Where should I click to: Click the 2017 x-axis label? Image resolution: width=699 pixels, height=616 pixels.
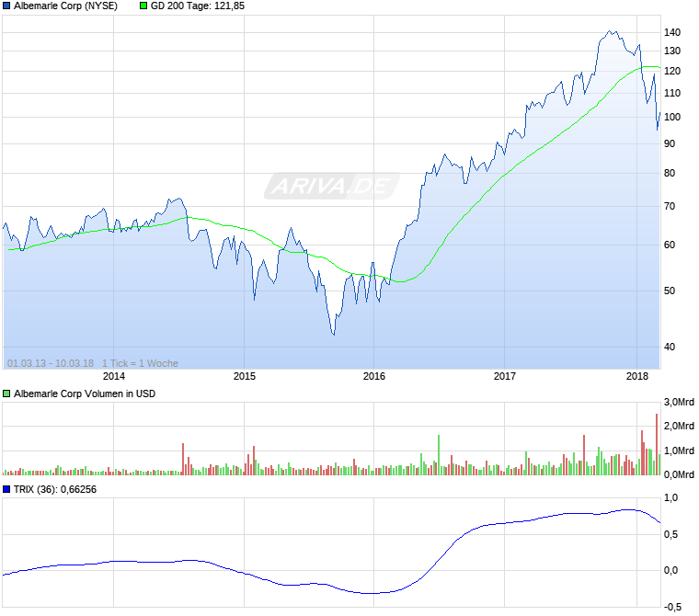(x=505, y=377)
